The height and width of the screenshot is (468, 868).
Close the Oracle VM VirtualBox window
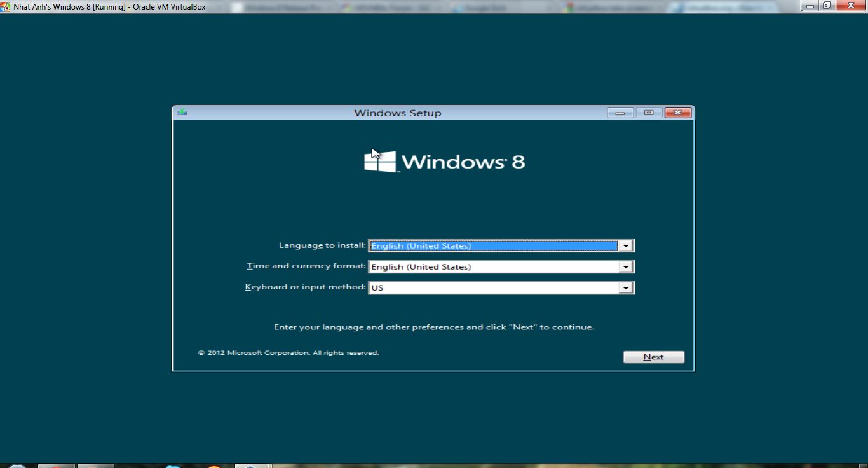click(851, 6)
